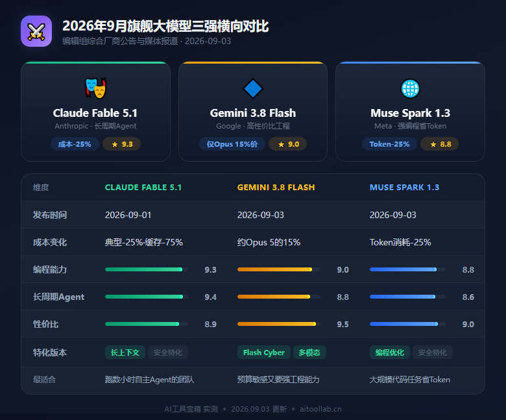Click the 最适合 row label
This screenshot has width=506, height=420.
pos(44,380)
